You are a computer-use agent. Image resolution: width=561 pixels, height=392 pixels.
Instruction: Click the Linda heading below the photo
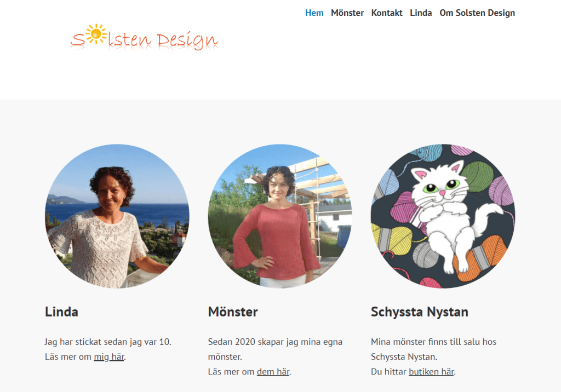61,312
